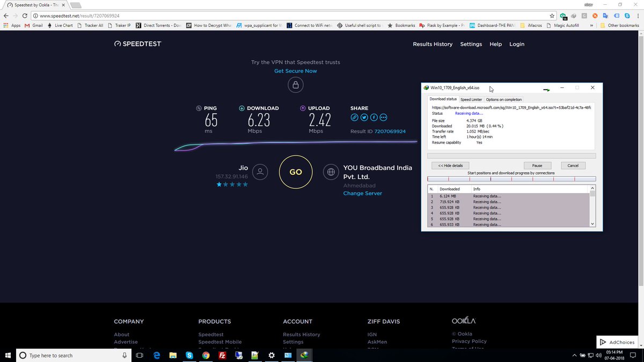The width and height of the screenshot is (644, 362).
Task: Open the Live Chart bookmark
Action: click(60, 25)
